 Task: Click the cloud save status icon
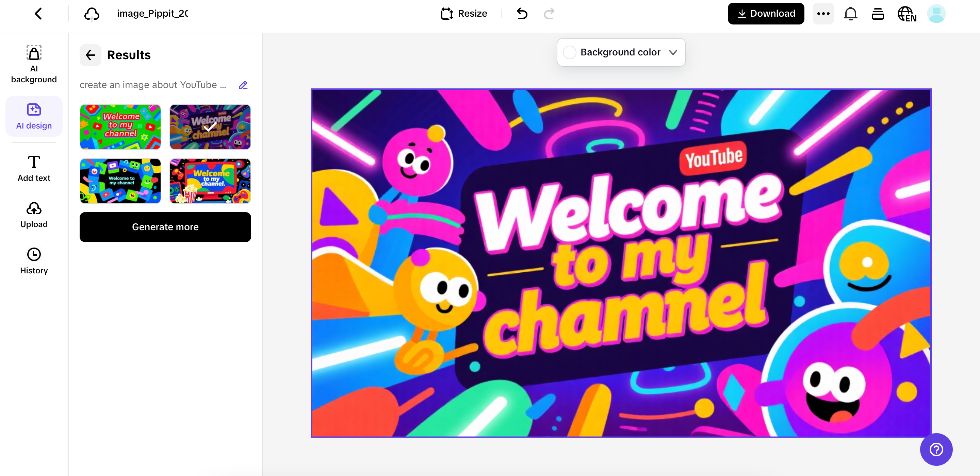click(92, 14)
